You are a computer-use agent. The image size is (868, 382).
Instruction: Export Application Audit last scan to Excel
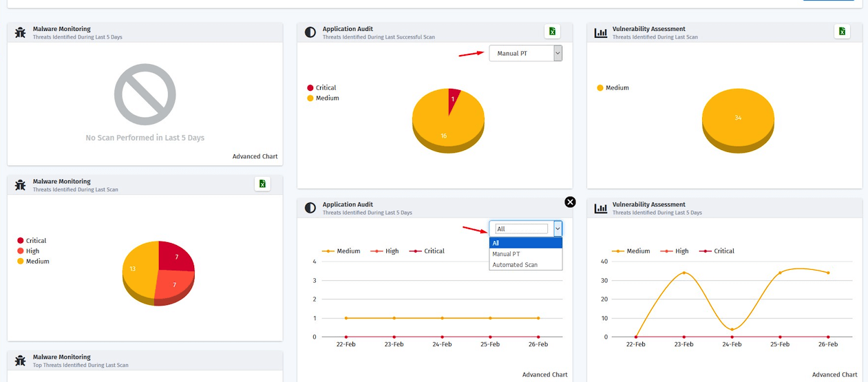tap(551, 32)
